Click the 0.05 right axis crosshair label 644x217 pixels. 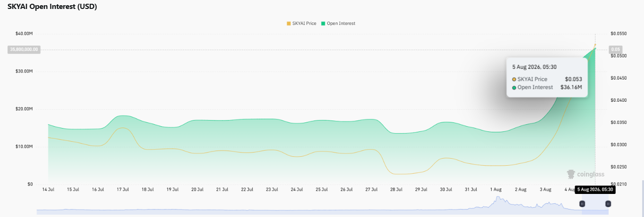pos(615,49)
